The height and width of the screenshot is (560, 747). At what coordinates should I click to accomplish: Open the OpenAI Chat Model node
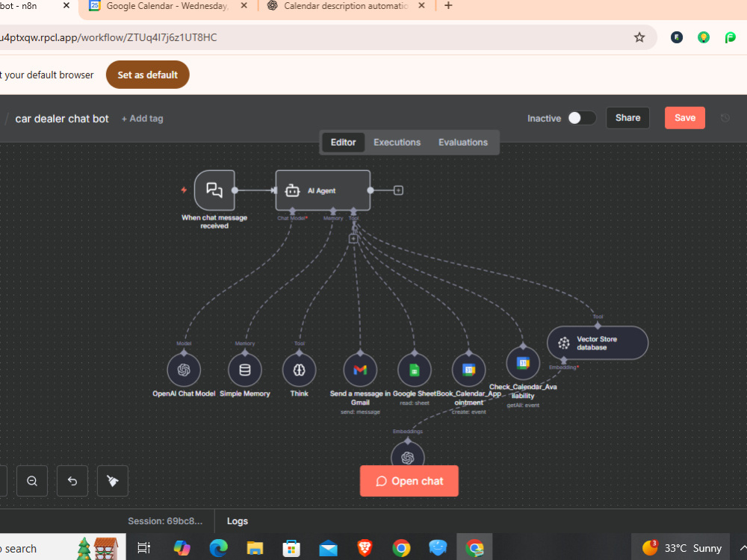(x=184, y=370)
